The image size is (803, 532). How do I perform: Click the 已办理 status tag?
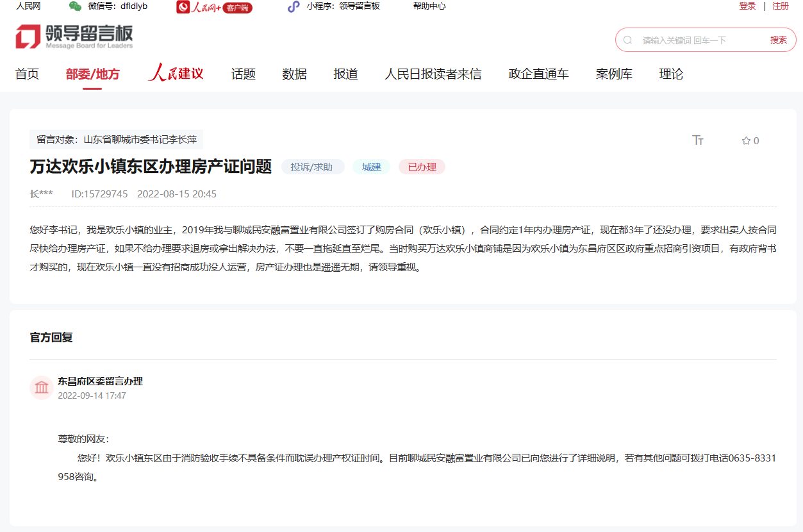point(422,167)
